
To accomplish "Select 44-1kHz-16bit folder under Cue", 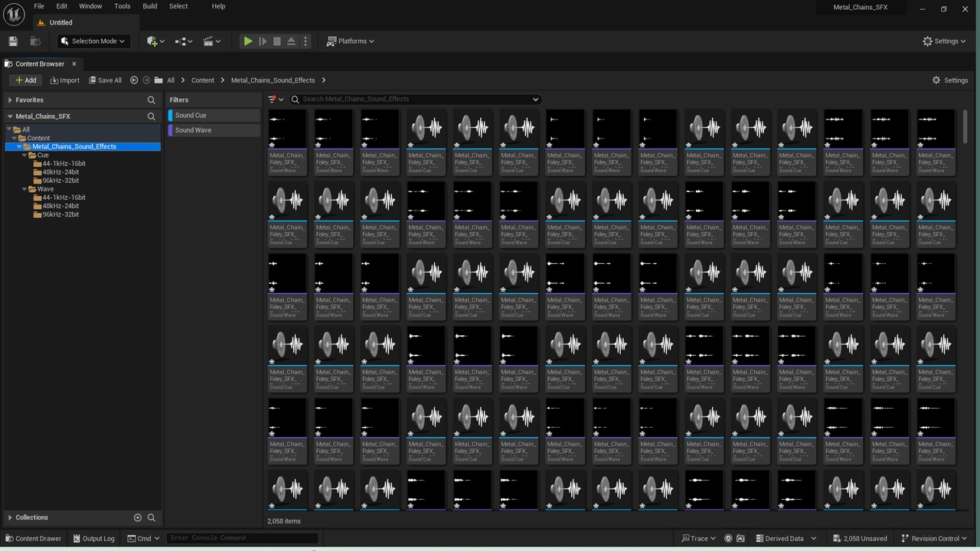I will 64,164.
